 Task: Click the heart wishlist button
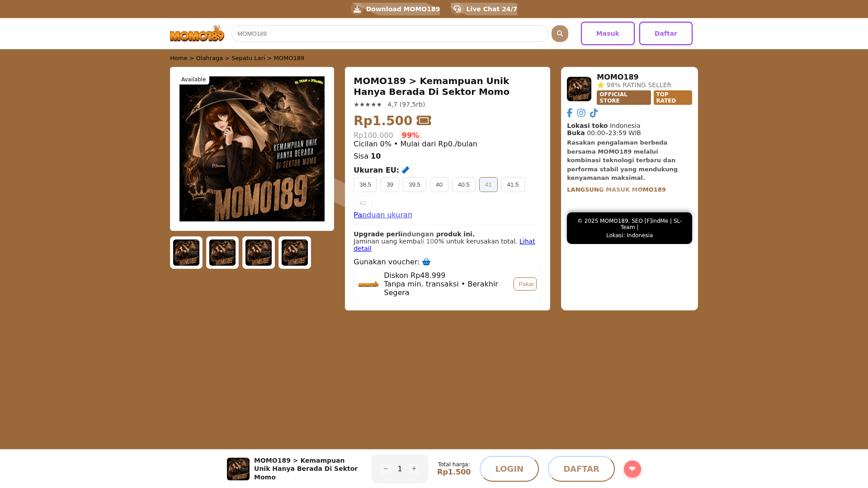click(632, 469)
